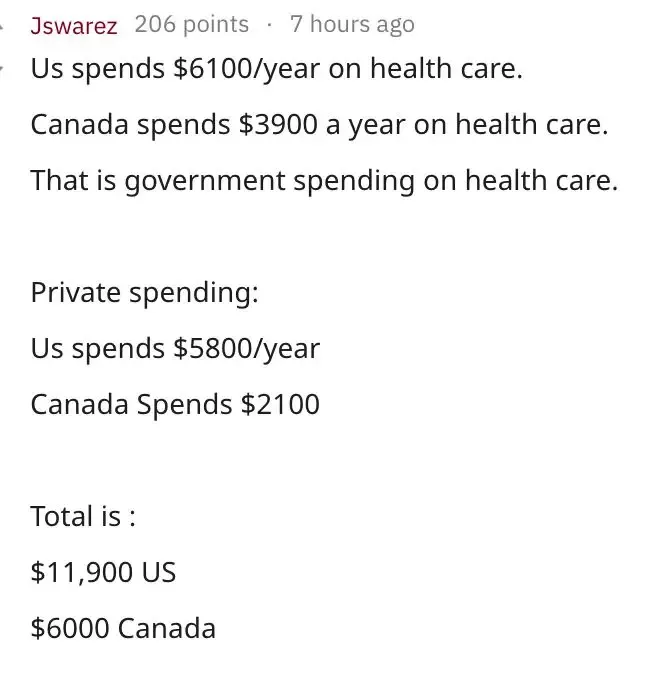Screen dimensions: 664x676
Task: Click the $2100 Canada private figure
Action: 280,404
